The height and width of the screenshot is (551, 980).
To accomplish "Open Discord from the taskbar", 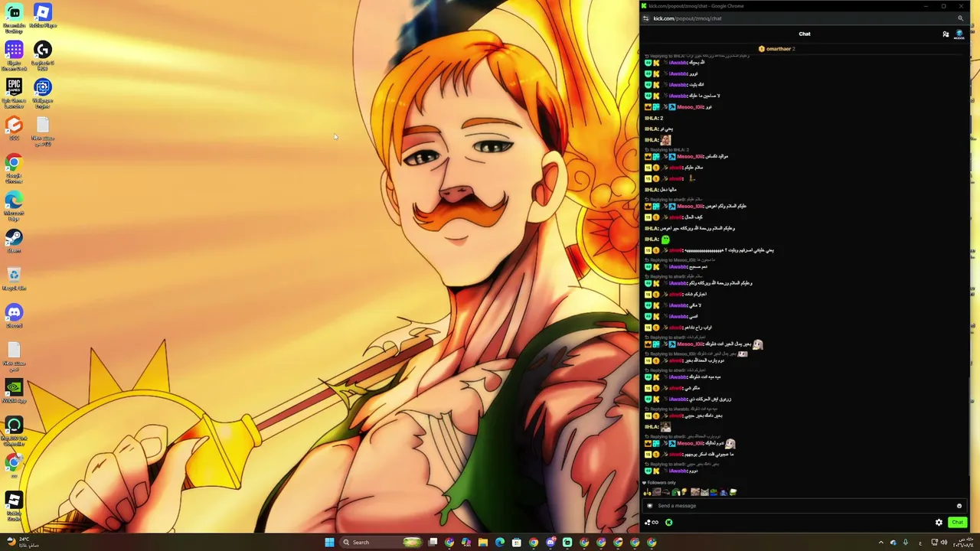I will click(x=550, y=543).
